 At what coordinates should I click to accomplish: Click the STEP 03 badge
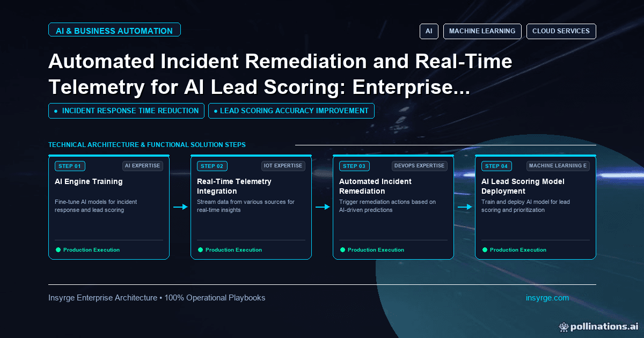(354, 166)
